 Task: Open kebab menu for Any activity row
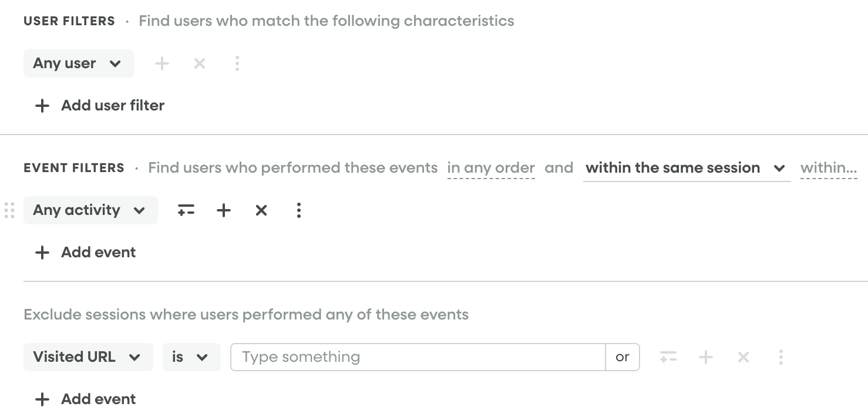[x=299, y=210]
